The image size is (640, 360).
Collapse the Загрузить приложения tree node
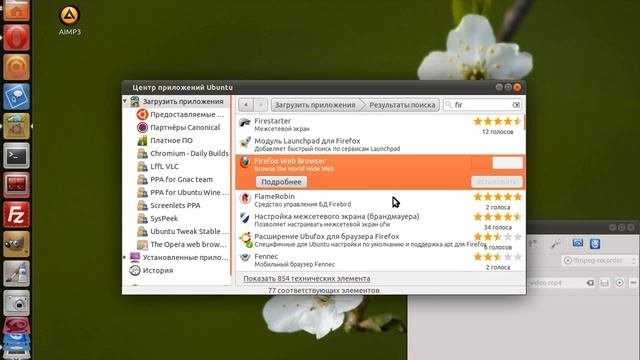[x=125, y=101]
